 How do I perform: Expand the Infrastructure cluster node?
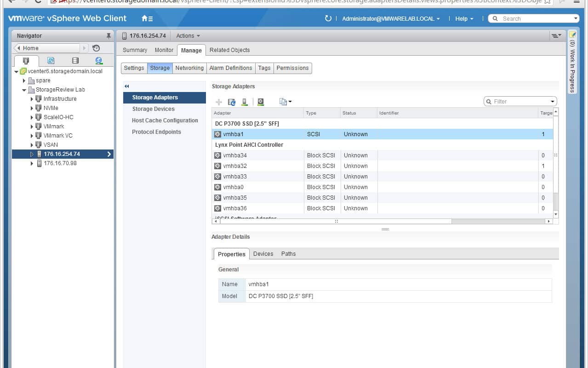32,99
